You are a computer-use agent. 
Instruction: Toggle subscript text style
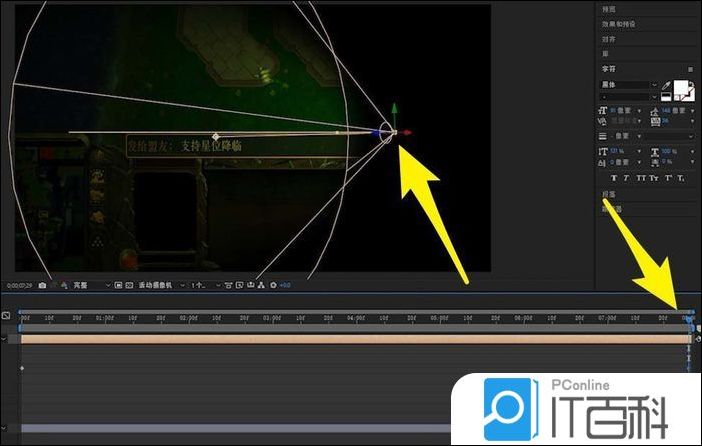pos(681,178)
